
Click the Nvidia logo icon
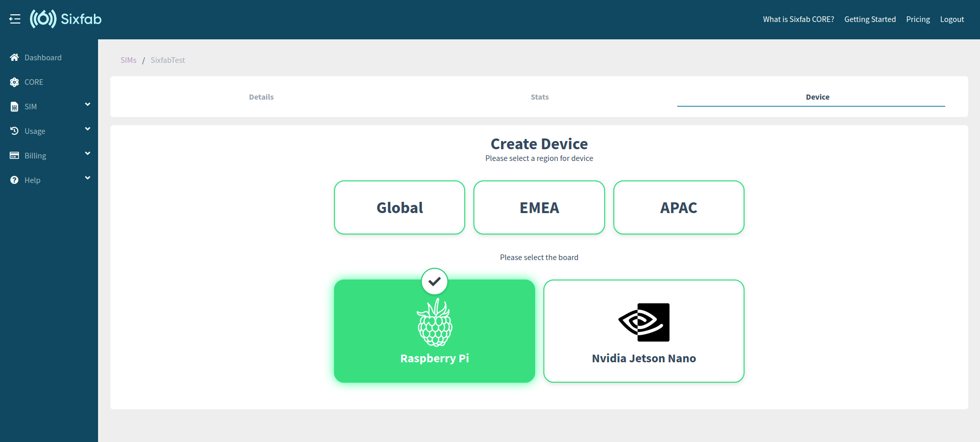tap(644, 322)
